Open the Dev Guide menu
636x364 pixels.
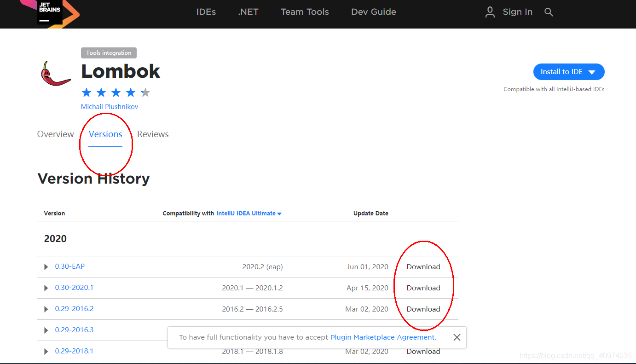[374, 12]
